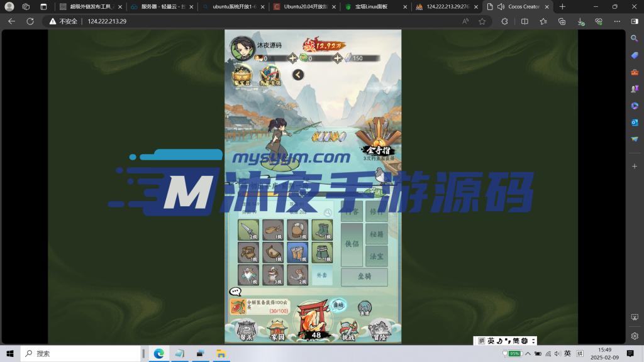Click the plus next to the first currency
Screen dimensions: 644x362
tap(292, 58)
